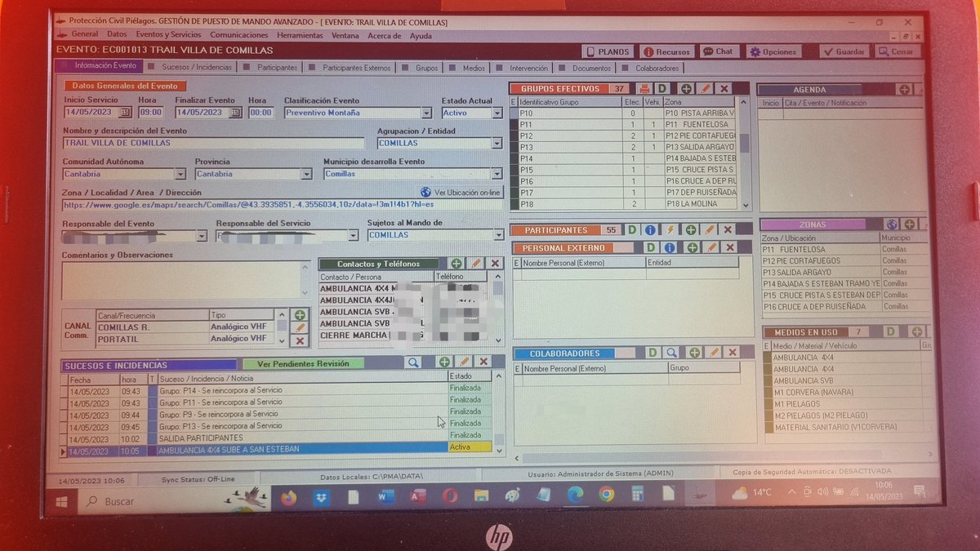Expand Clasificación Evento dropdown

click(x=426, y=113)
